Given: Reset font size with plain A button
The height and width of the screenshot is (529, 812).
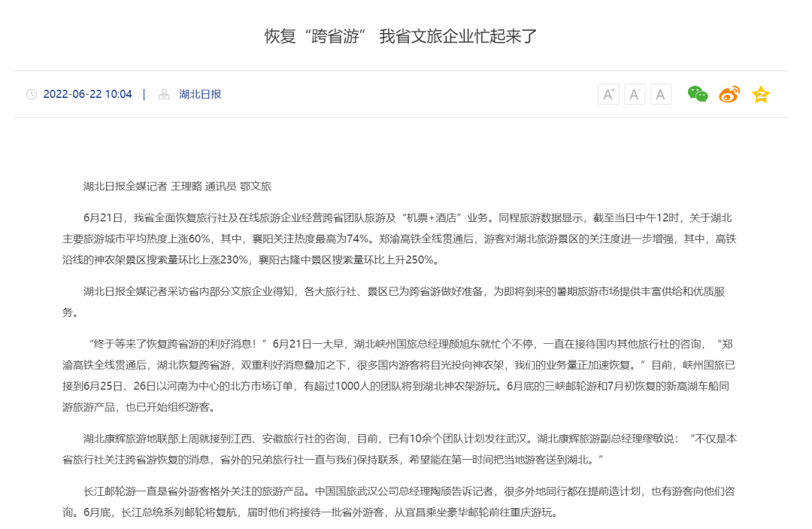Looking at the screenshot, I should [x=661, y=94].
